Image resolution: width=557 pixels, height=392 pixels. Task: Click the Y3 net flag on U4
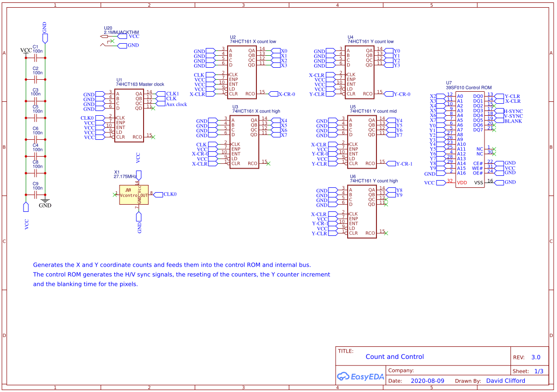pyautogui.click(x=392, y=65)
